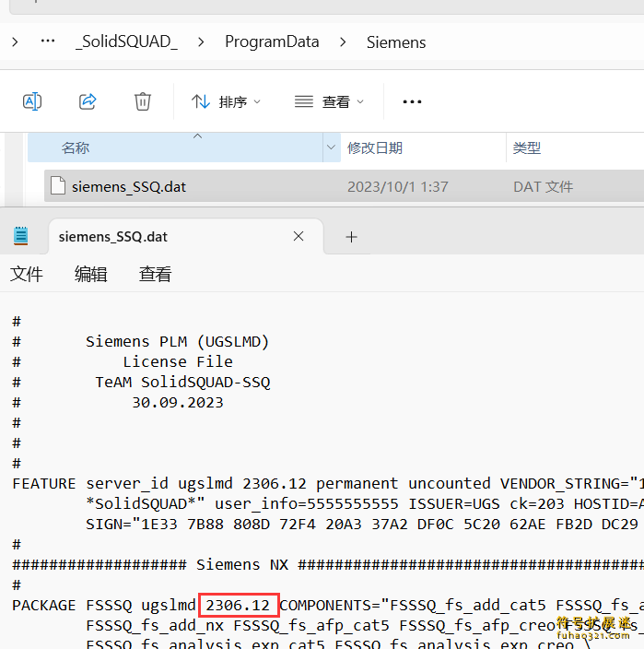644x649 pixels.
Task: Click the siemens_SSQ.dat file icon
Action: (x=58, y=186)
